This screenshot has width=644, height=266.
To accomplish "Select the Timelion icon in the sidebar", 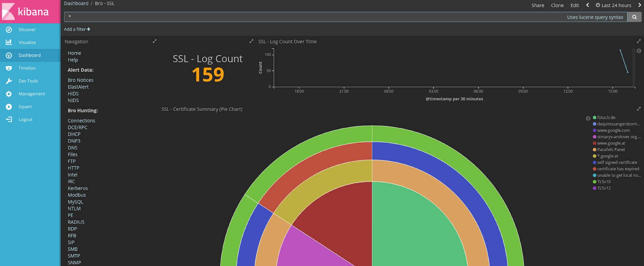I will click(9, 68).
